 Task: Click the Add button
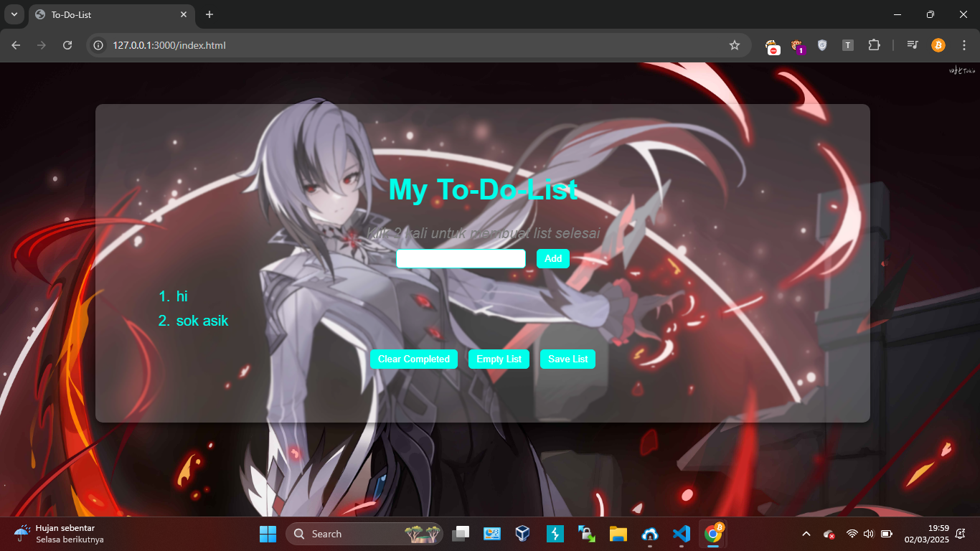(x=552, y=259)
